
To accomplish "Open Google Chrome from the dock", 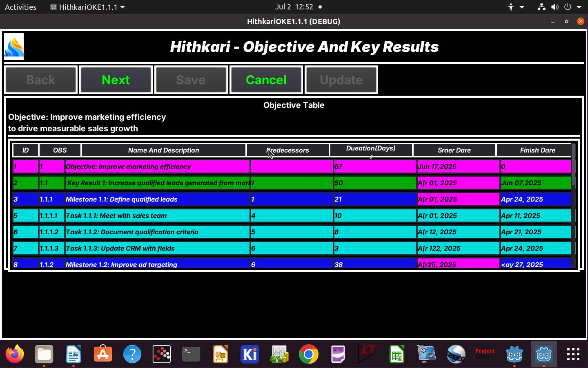I will pyautogui.click(x=309, y=354).
